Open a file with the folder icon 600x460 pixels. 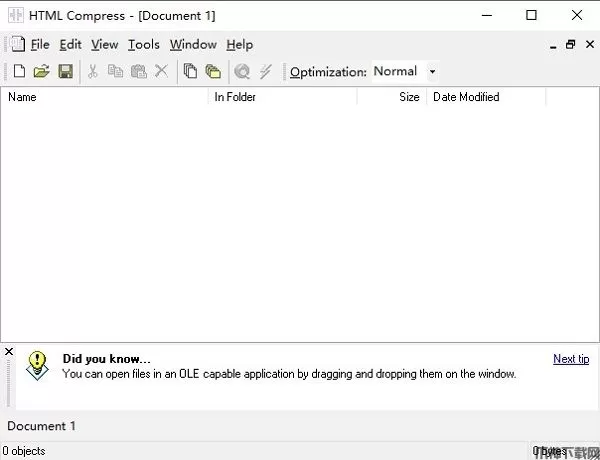tap(42, 71)
